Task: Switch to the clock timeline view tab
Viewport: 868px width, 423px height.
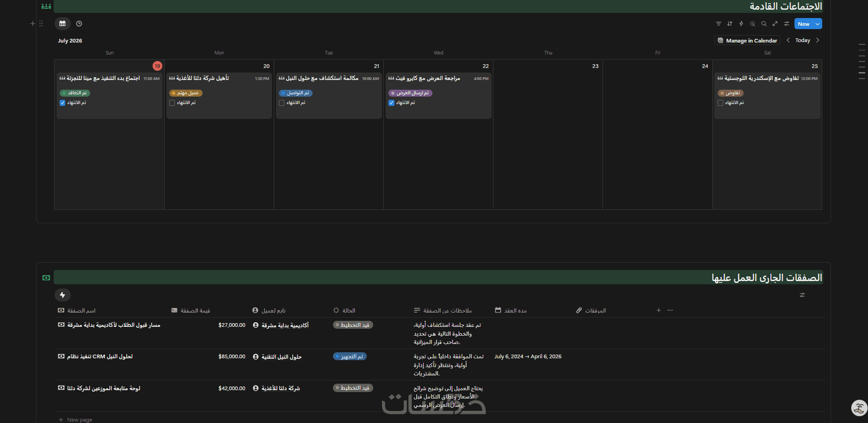Action: click(x=79, y=24)
